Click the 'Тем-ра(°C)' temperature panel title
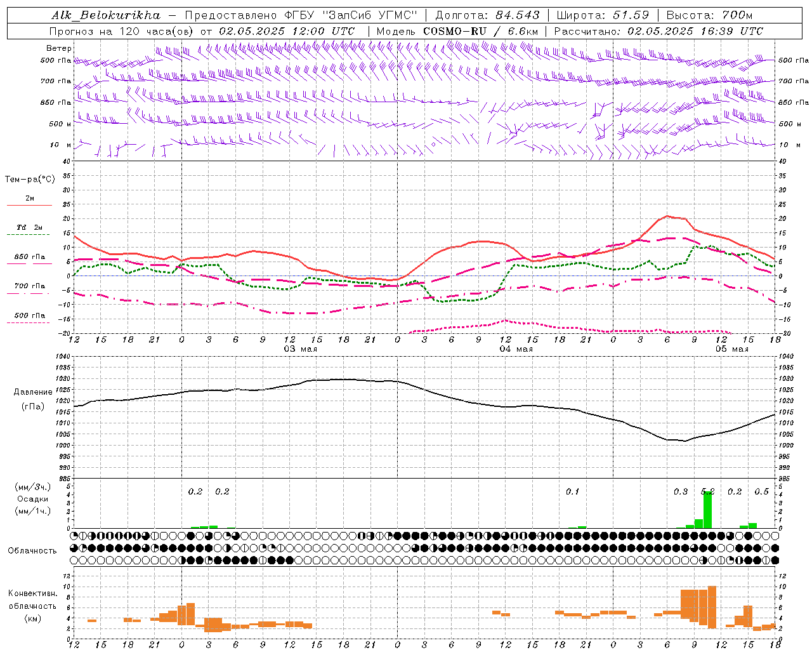812x650 pixels. coord(30,180)
